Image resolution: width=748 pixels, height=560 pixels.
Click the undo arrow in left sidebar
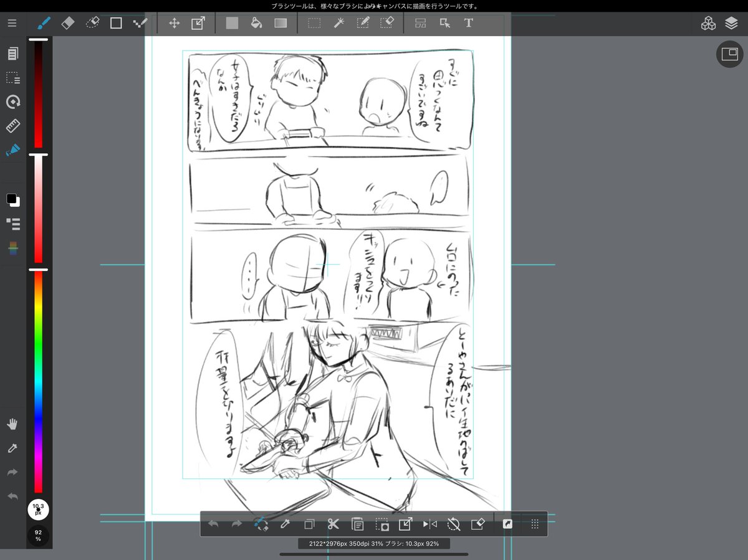pyautogui.click(x=12, y=496)
